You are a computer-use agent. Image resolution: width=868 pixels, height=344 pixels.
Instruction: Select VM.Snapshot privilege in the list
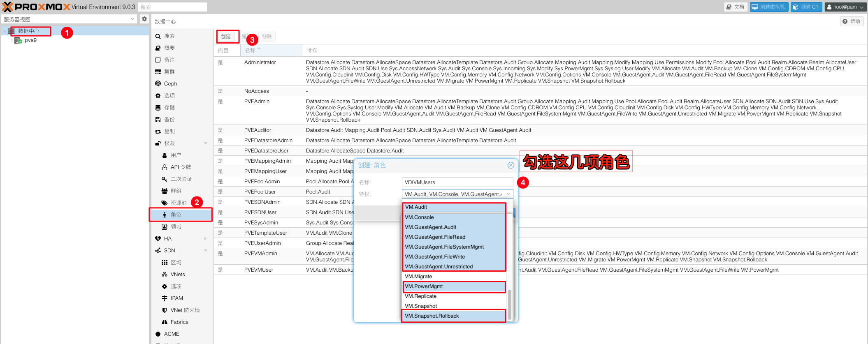point(421,306)
